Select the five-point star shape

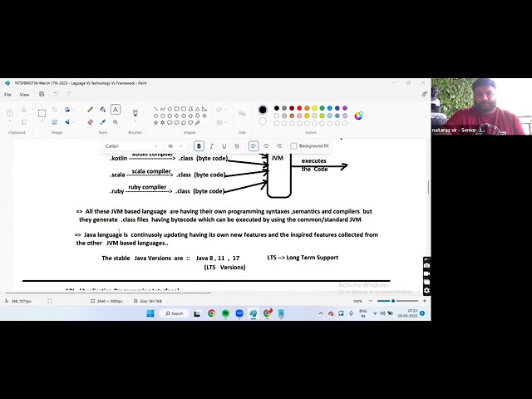[155, 122]
